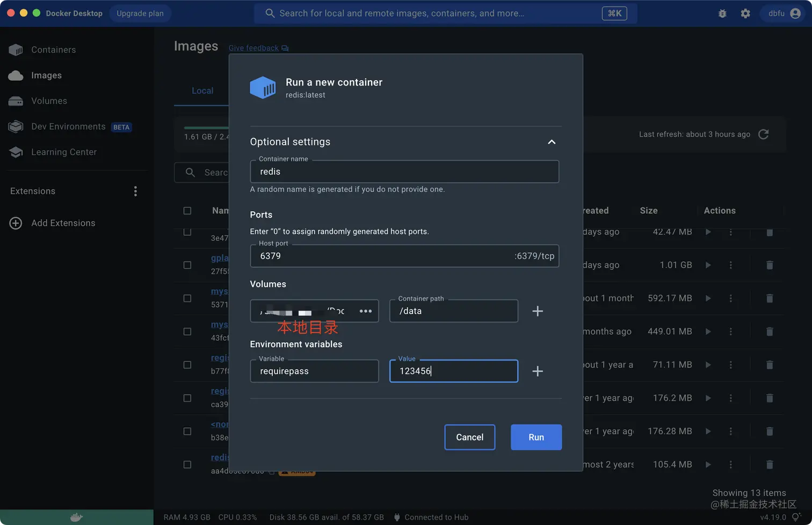Delete the 71.11 MB image

coord(770,365)
